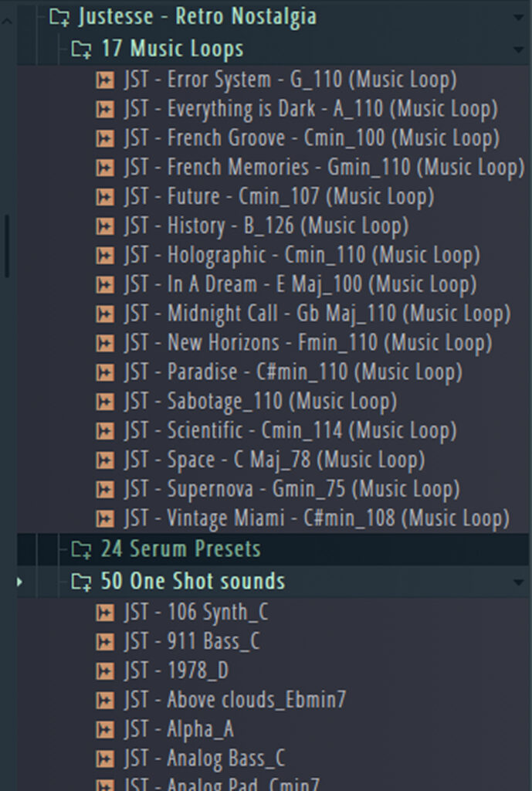This screenshot has width=532, height=791.
Task: Click the browser's vertical scrollbar handle
Action: (x=7, y=246)
